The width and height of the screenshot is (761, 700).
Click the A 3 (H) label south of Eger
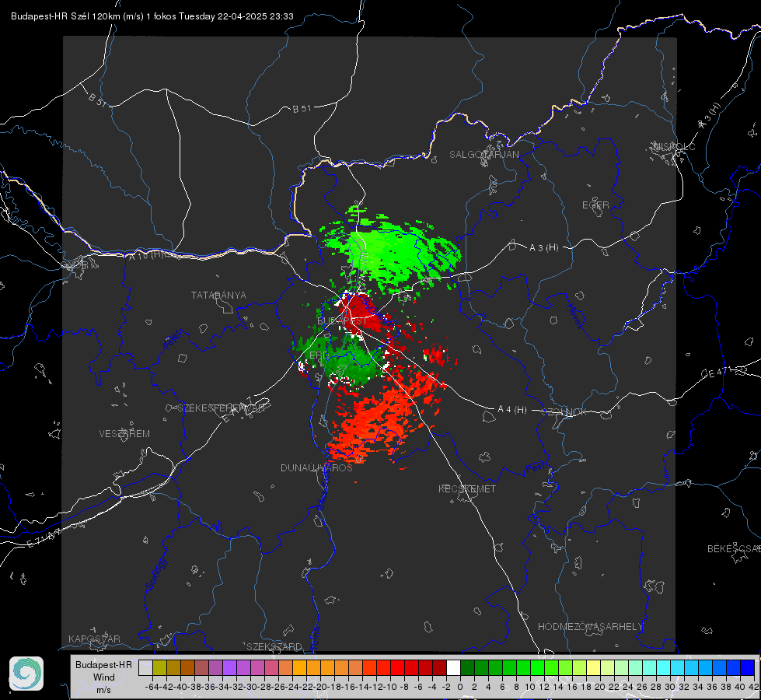point(543,248)
